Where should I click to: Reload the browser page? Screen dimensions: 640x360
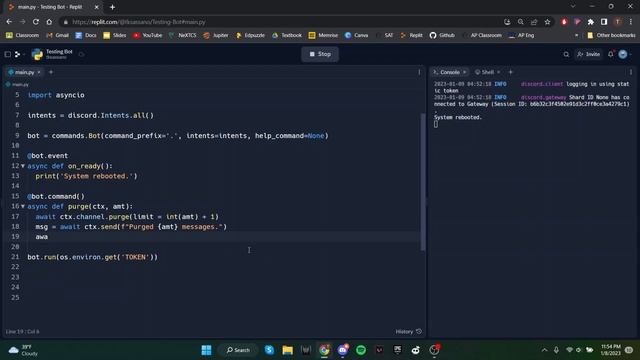[x=36, y=22]
